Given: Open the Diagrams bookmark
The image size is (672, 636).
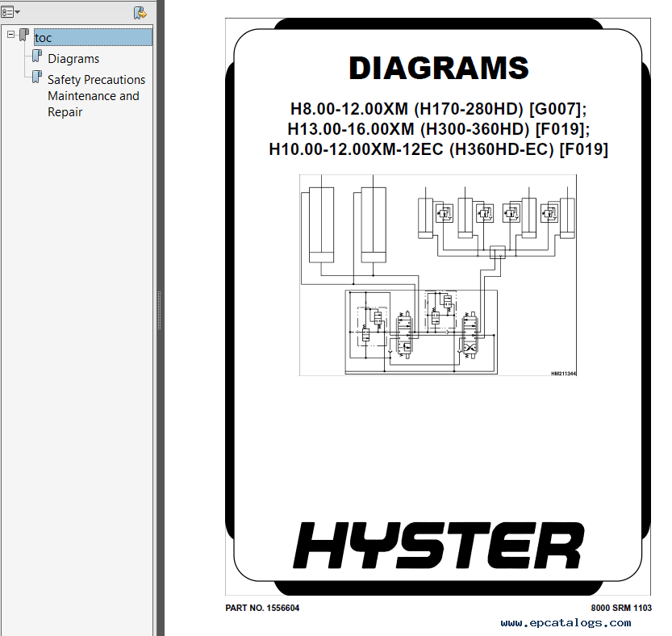Looking at the screenshot, I should 73,59.
